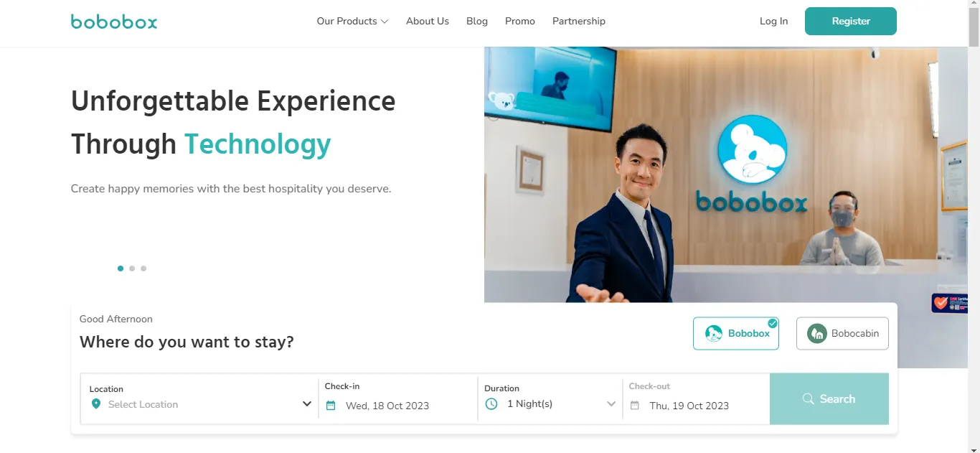
Task: Select the Bobobox stay type option
Action: pyautogui.click(x=736, y=334)
